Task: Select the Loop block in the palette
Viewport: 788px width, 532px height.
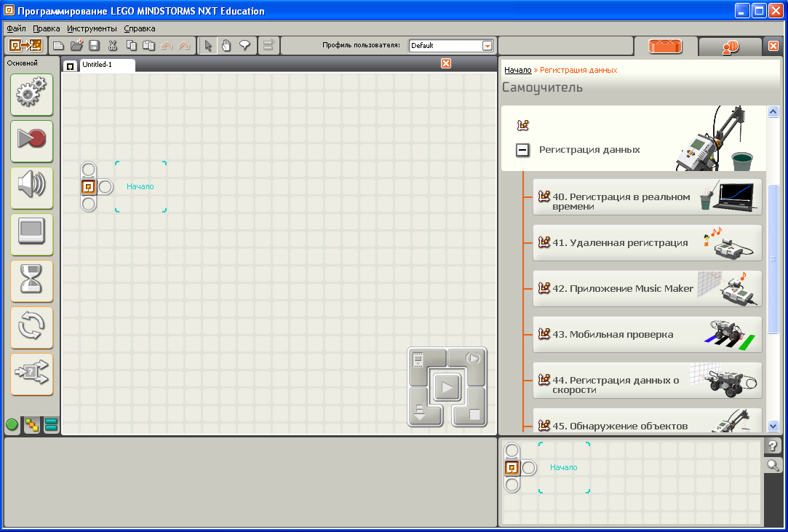Action: [32, 327]
